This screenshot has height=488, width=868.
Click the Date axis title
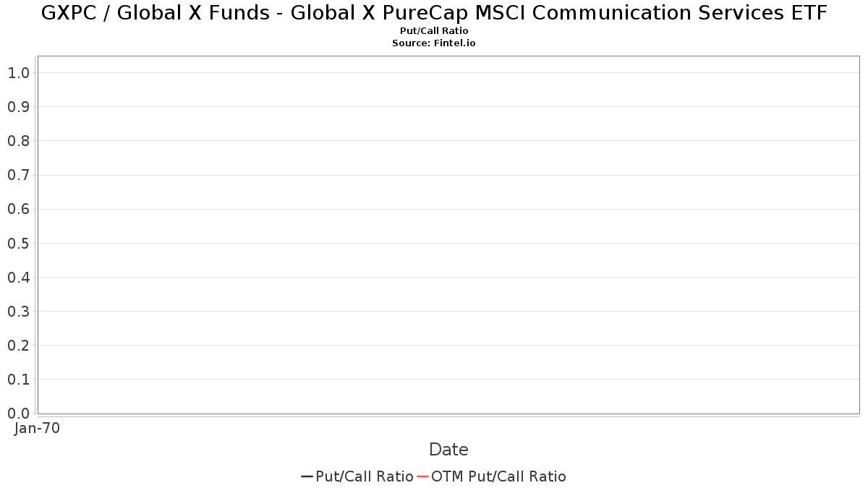[x=448, y=450]
